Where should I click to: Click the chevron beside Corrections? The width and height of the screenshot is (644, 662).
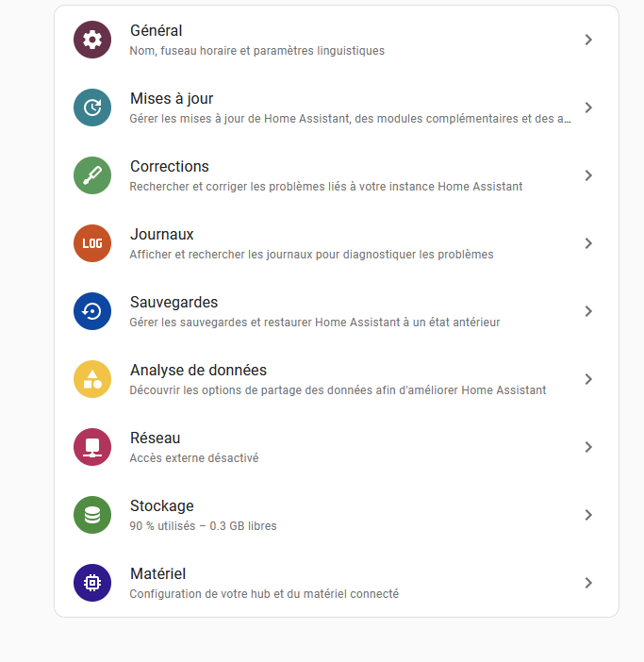coord(588,175)
